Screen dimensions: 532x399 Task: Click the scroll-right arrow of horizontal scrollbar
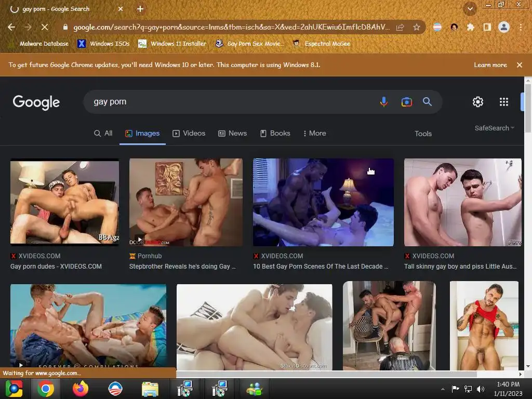point(521,374)
